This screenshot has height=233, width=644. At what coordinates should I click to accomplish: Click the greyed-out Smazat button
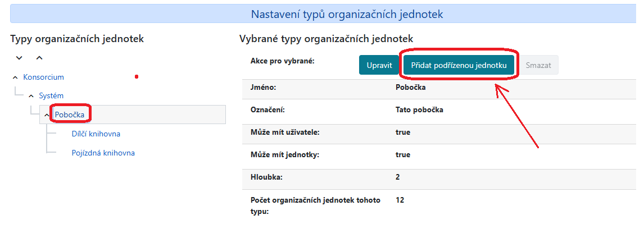[x=538, y=65]
